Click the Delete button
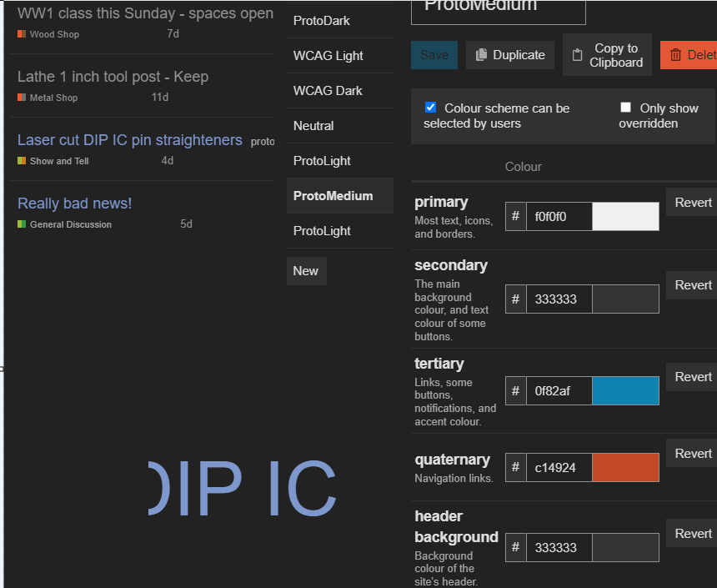The height and width of the screenshot is (588, 717). pos(689,55)
